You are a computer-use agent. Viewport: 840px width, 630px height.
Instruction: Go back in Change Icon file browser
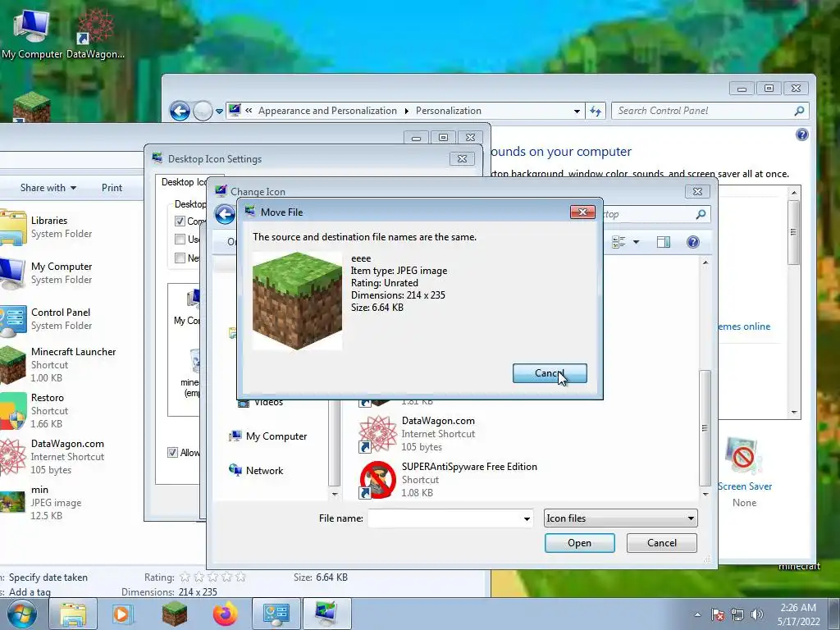[225, 214]
